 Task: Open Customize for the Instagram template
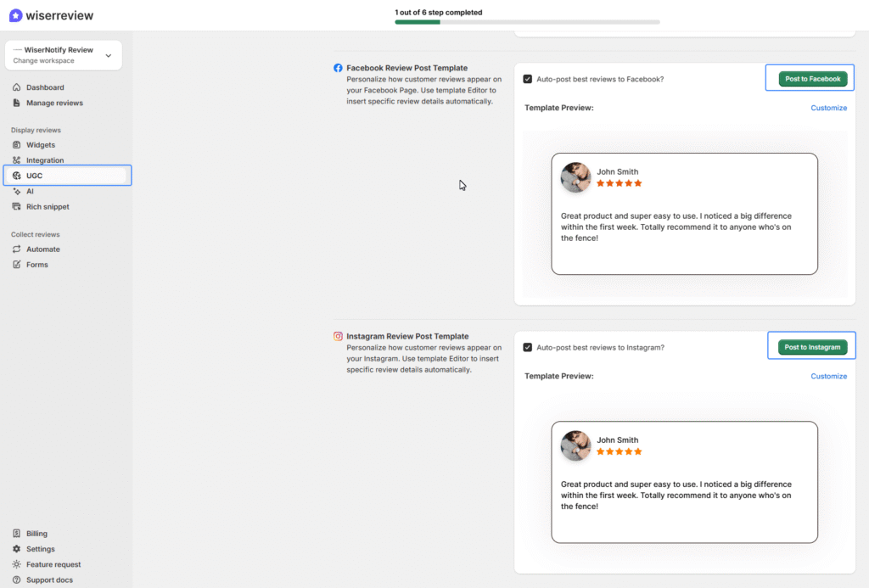point(828,376)
